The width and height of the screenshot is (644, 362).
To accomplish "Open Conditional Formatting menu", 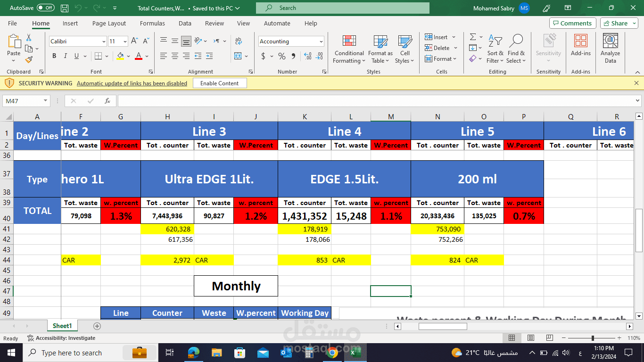I will pos(349,49).
